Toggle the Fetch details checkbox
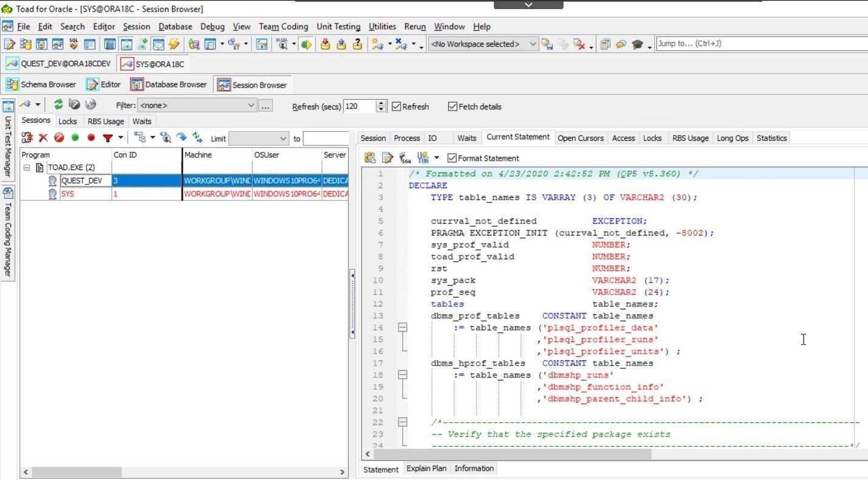Viewport: 868px width, 480px height. click(x=453, y=106)
